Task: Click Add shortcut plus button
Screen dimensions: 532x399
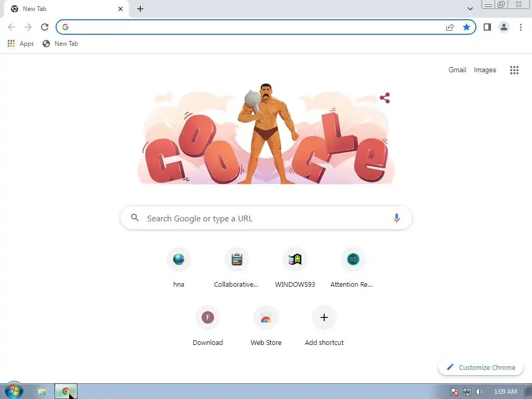Action: tap(324, 317)
